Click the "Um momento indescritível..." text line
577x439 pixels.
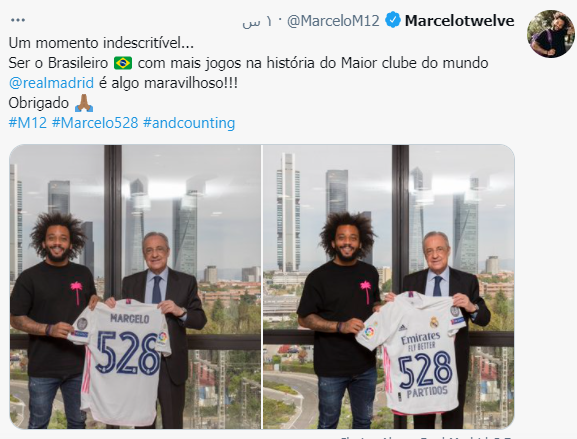[101, 43]
